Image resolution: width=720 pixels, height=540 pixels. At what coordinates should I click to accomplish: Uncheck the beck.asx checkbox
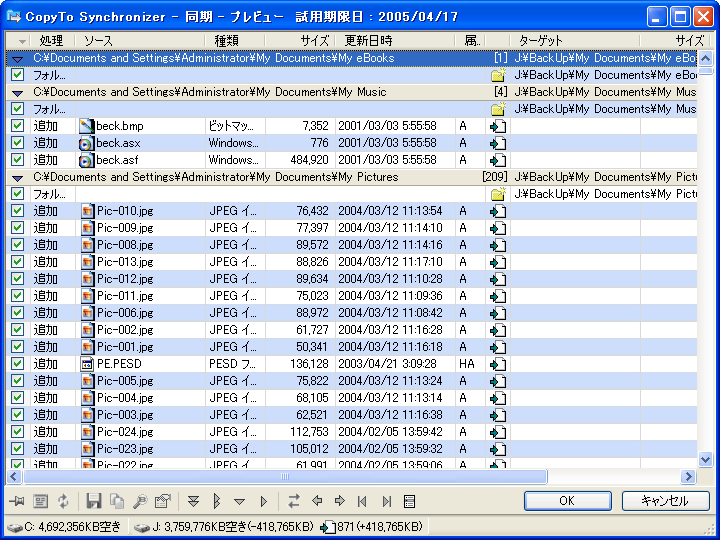coord(17,142)
